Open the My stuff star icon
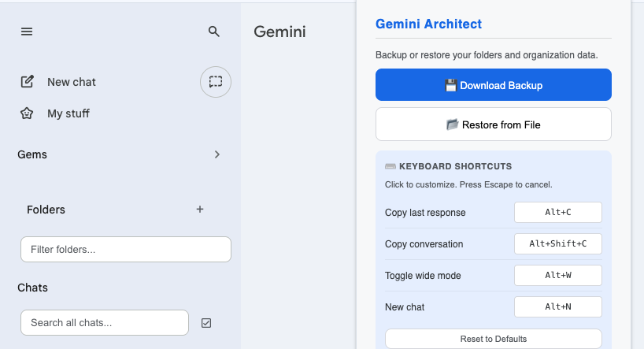The image size is (644, 349). 27,113
